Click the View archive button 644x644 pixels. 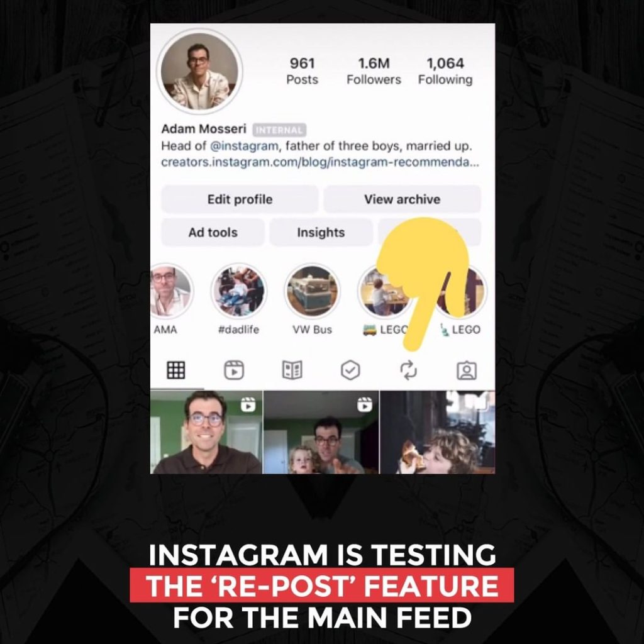[x=402, y=199]
